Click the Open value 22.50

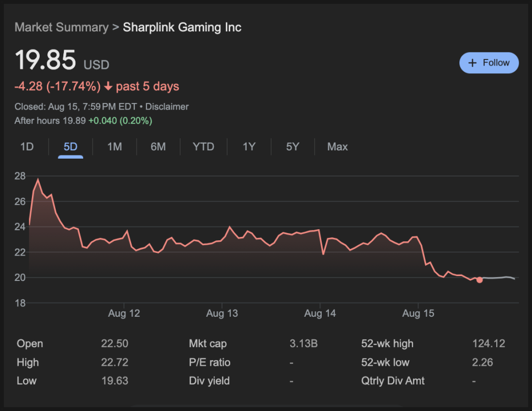click(x=115, y=343)
